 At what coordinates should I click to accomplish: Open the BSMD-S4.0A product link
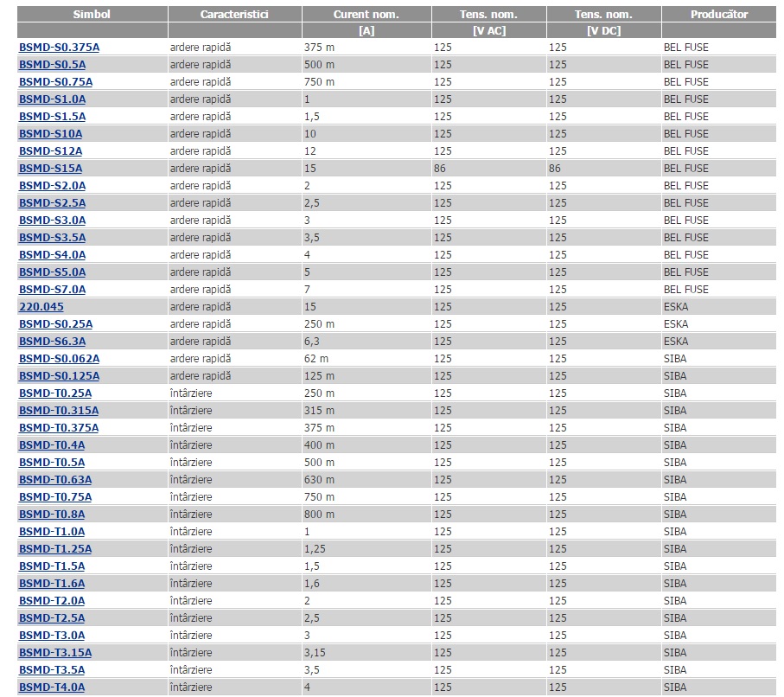tap(52, 255)
